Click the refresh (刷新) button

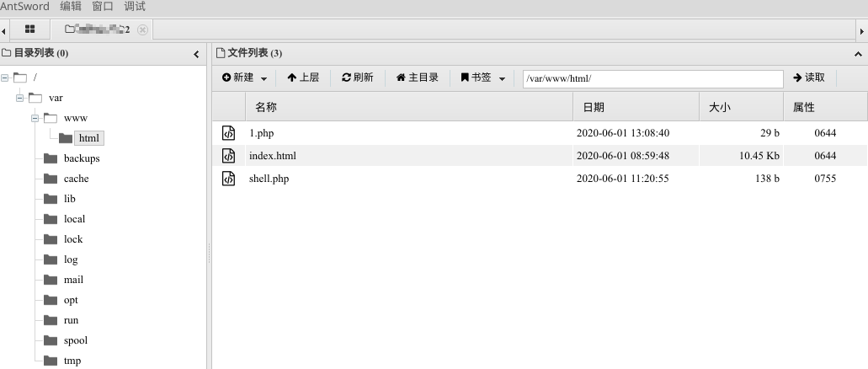(358, 78)
